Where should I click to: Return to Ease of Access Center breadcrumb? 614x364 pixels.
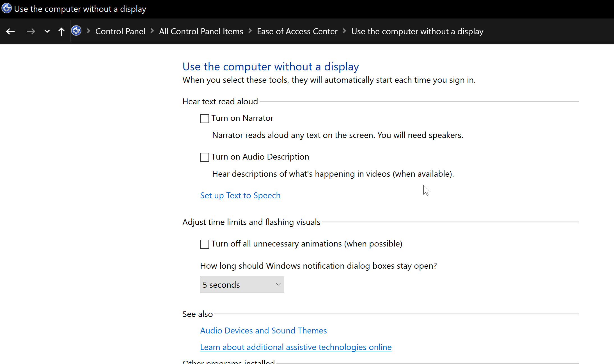tap(297, 31)
